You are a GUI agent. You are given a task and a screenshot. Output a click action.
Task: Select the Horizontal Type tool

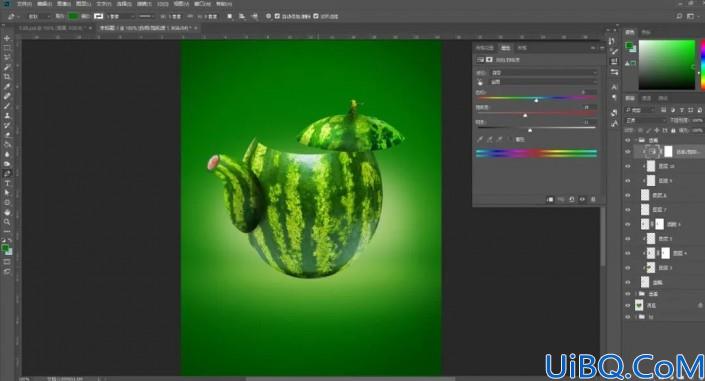7,183
